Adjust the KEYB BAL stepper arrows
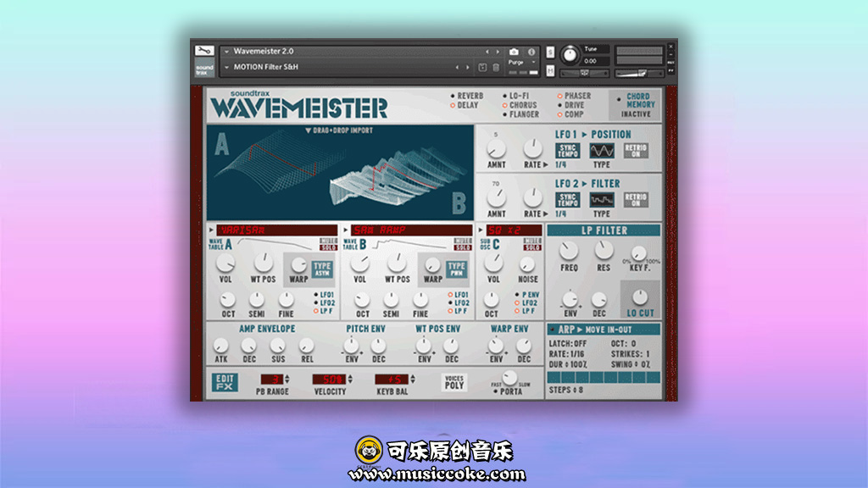 click(x=413, y=380)
